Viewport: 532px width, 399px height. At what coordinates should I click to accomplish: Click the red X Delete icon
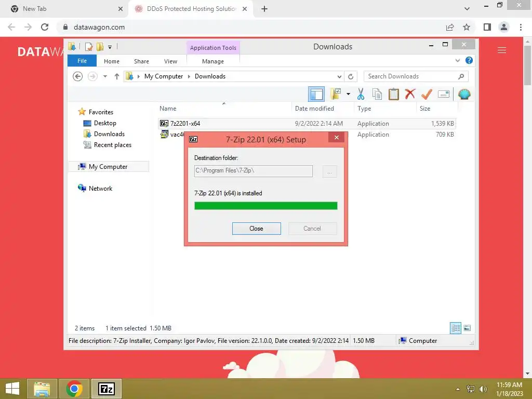(410, 94)
